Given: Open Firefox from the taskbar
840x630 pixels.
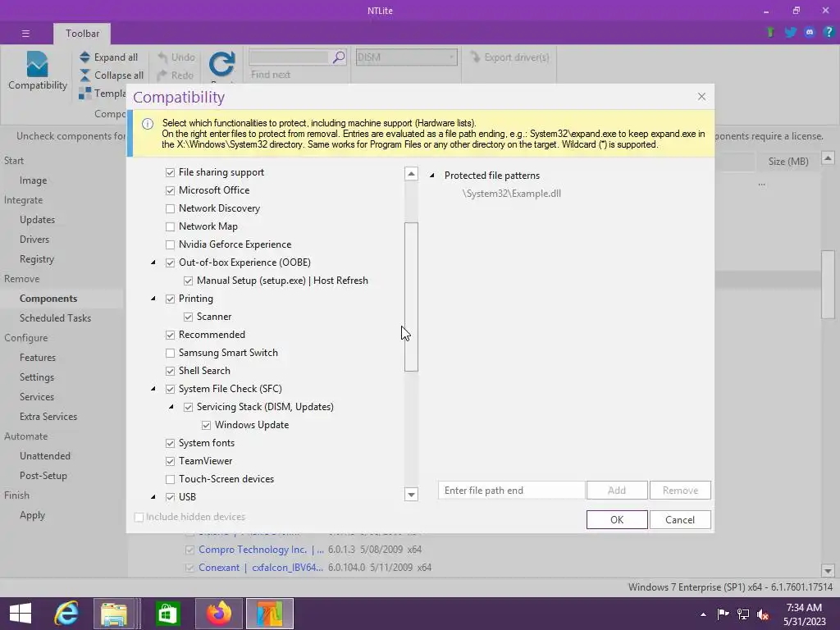Looking at the screenshot, I should coord(219,614).
